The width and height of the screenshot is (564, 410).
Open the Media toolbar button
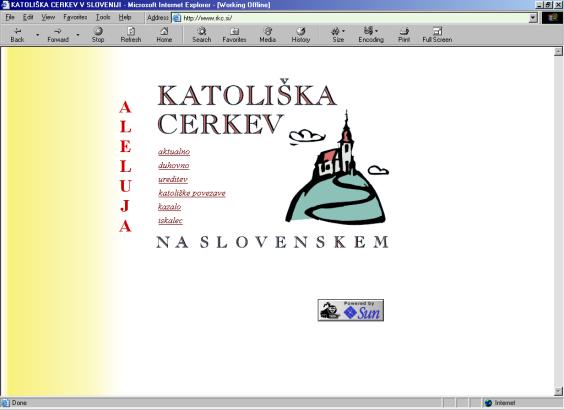pyautogui.click(x=268, y=35)
